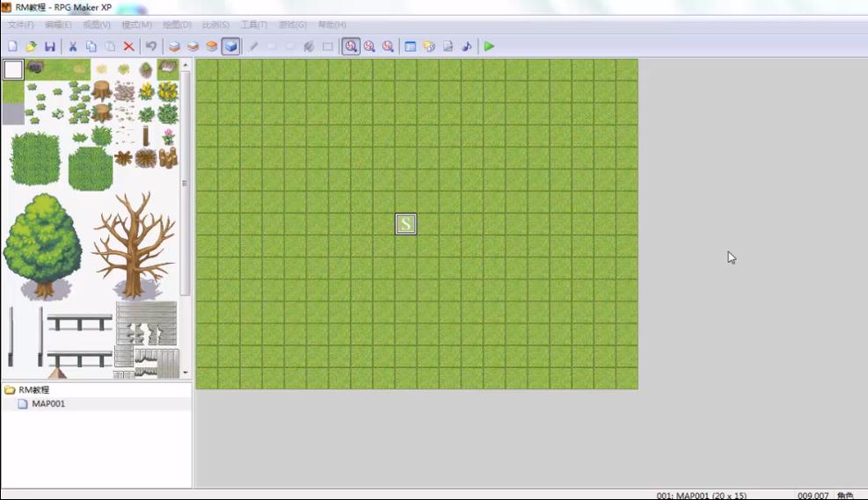The image size is (868, 500).
Task: Start playtest with the green play button
Action: [489, 47]
